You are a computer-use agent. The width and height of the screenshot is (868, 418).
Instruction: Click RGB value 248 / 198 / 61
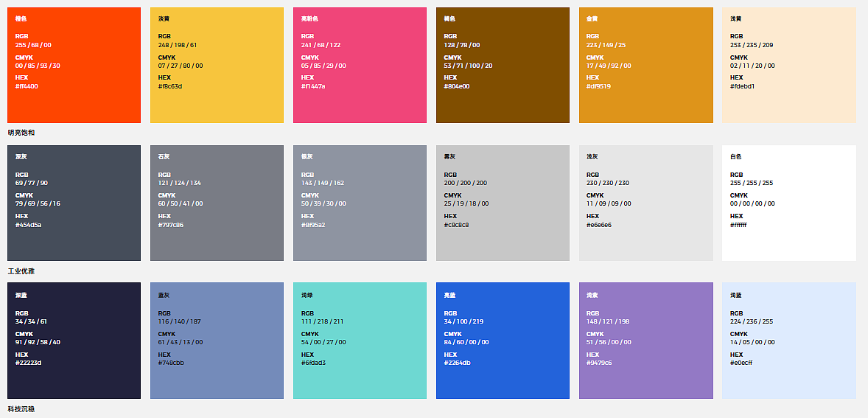177,46
